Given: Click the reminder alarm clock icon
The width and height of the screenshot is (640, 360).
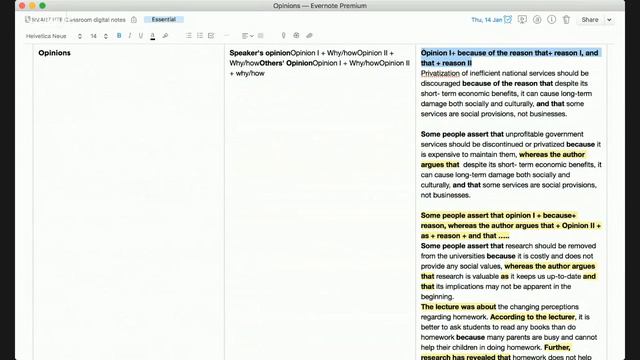Looking at the screenshot, I should [x=508, y=20].
